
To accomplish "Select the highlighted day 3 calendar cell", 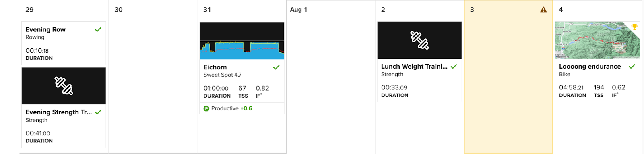I will pyautogui.click(x=508, y=77).
